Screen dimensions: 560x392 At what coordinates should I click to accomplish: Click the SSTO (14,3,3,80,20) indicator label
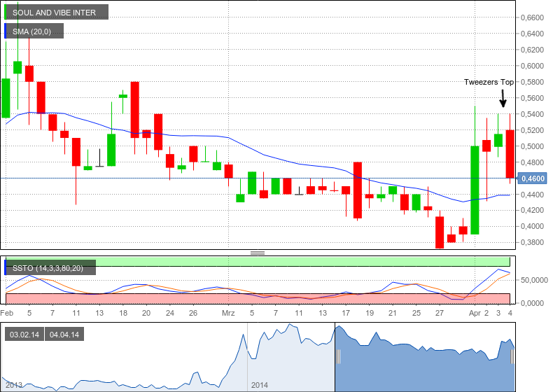pos(50,268)
